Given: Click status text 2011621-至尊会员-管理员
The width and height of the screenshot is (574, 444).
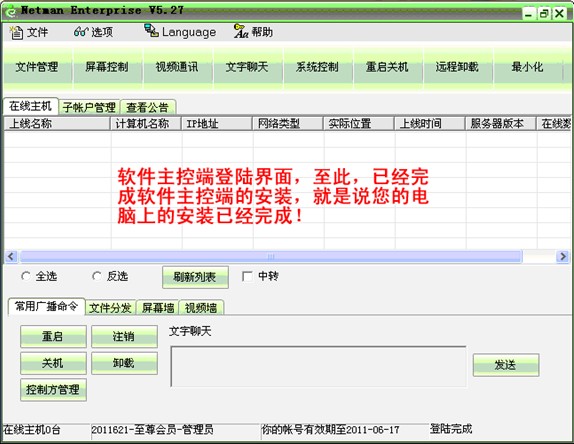Looking at the screenshot, I should pyautogui.click(x=152, y=430).
